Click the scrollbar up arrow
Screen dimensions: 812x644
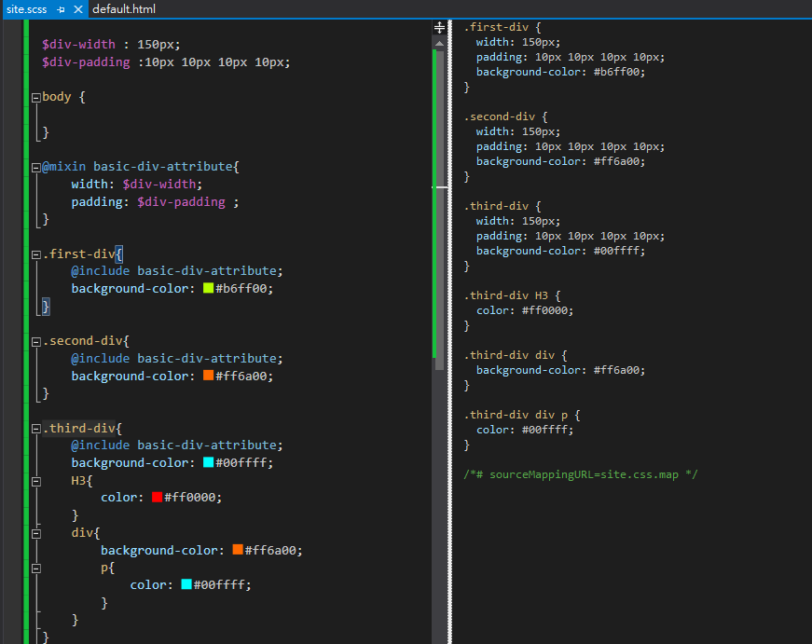(x=439, y=44)
